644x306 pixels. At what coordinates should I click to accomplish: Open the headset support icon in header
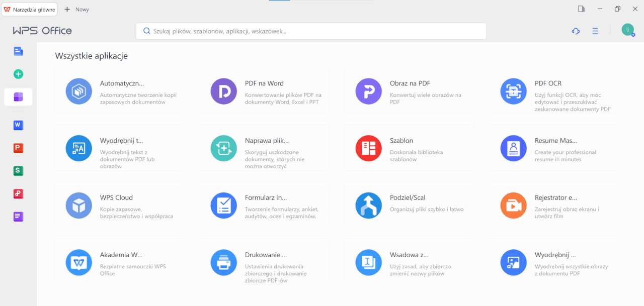pyautogui.click(x=576, y=31)
